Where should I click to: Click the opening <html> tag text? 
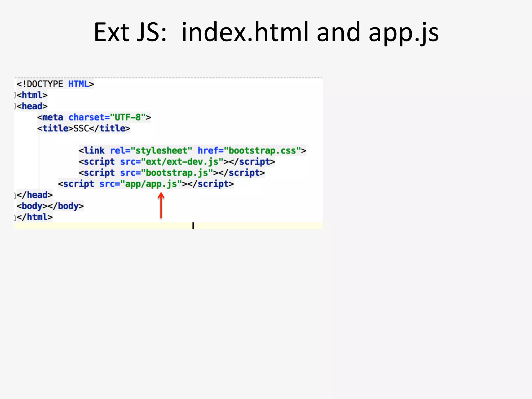[x=32, y=95]
